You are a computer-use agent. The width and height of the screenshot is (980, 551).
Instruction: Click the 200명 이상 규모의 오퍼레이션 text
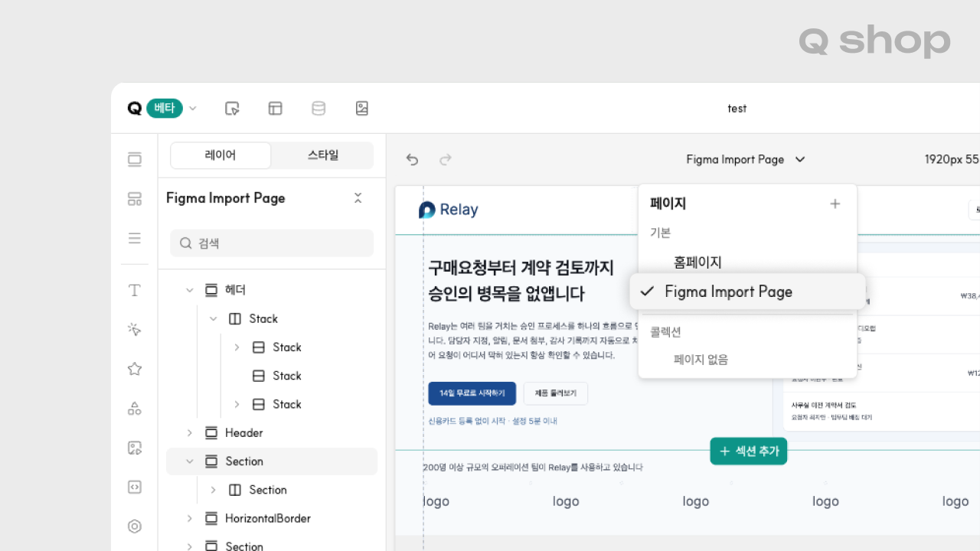pyautogui.click(x=533, y=467)
